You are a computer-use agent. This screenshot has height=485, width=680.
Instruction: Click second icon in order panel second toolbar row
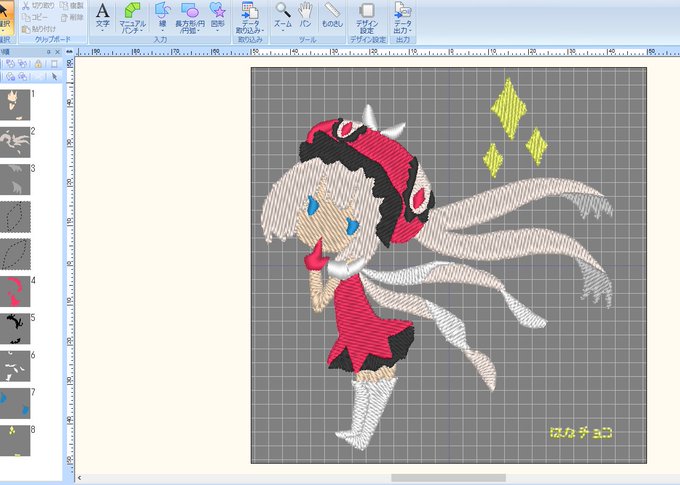(x=23, y=77)
